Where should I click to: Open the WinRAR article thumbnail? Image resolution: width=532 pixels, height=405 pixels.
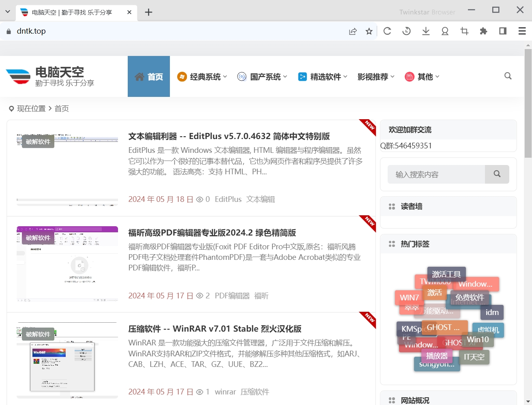click(67, 360)
